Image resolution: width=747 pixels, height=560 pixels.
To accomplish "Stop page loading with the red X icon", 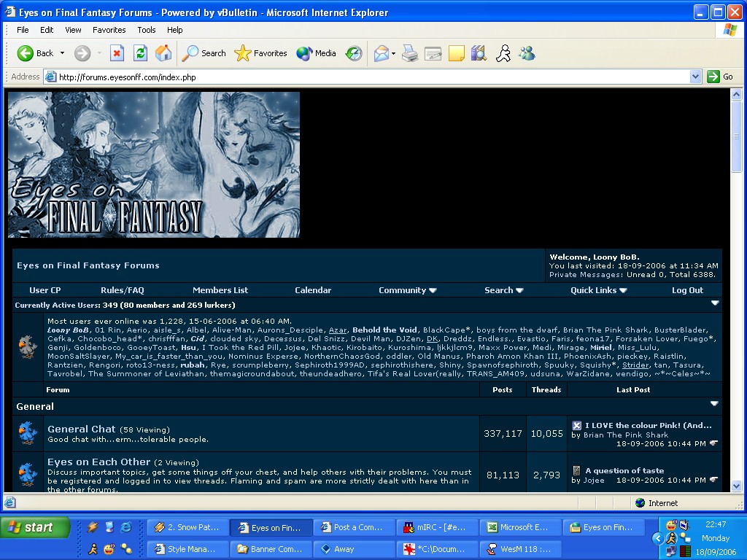I will tap(117, 53).
